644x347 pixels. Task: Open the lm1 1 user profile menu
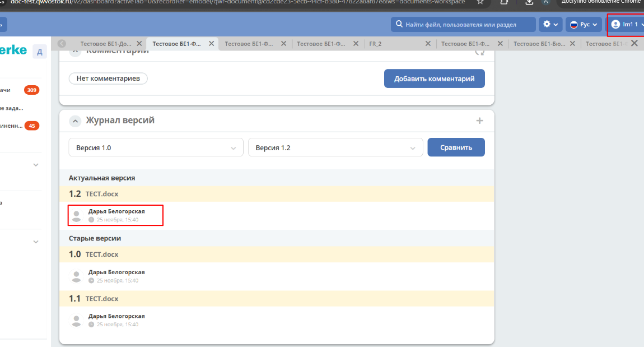tap(627, 25)
